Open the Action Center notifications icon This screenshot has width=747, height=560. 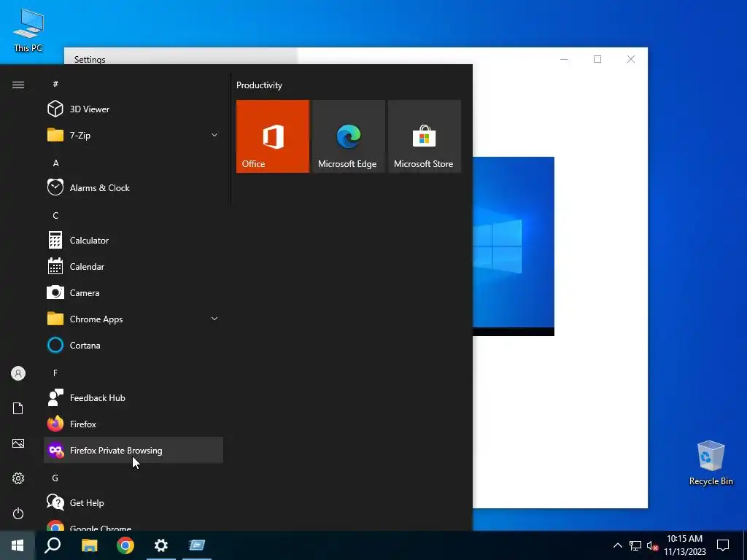tap(723, 545)
